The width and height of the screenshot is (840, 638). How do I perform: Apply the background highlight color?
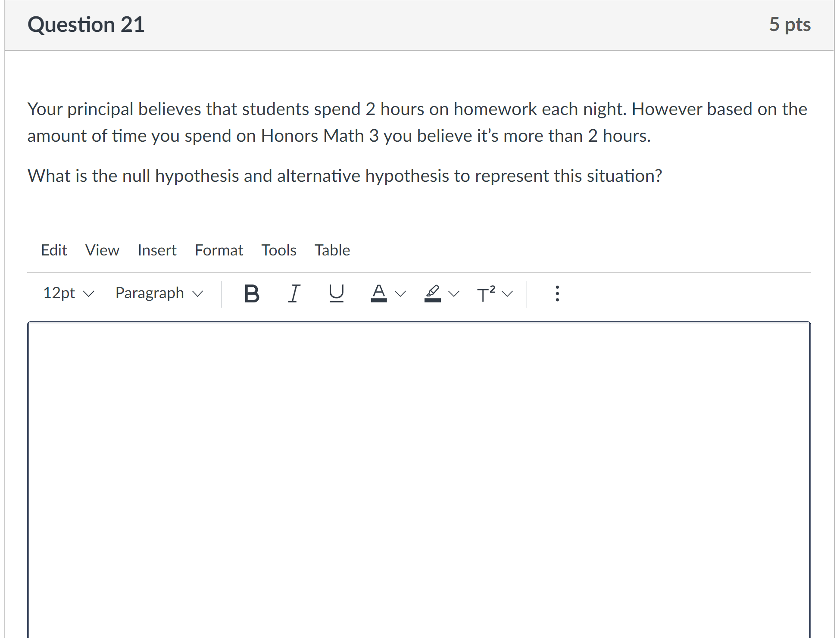tap(432, 294)
